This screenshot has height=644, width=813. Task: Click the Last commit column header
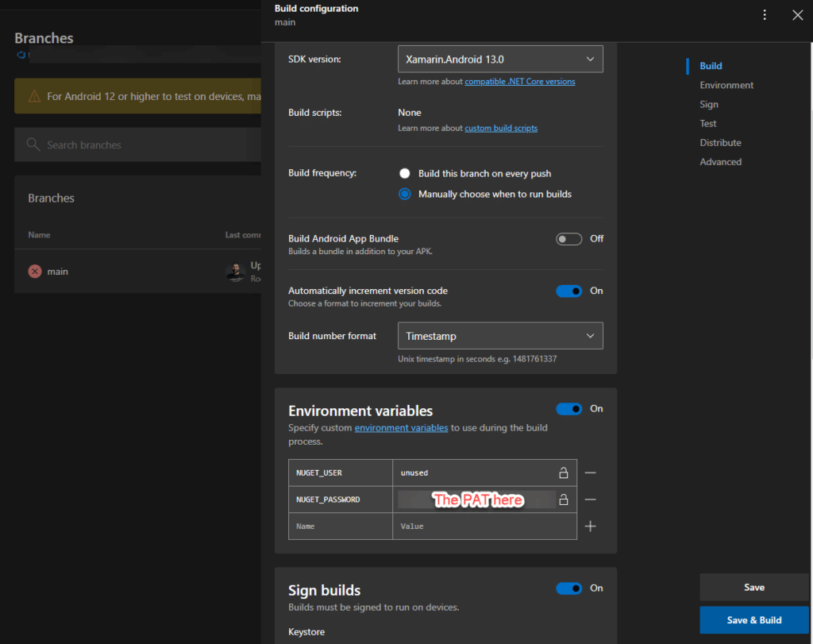point(243,235)
